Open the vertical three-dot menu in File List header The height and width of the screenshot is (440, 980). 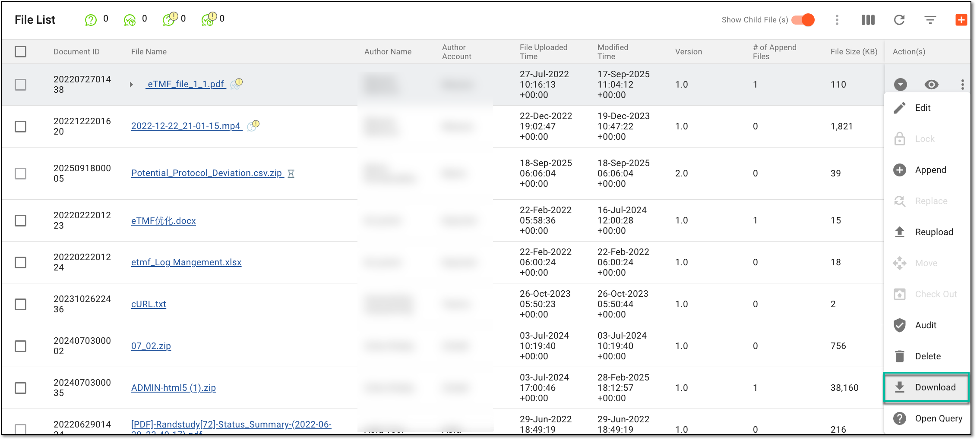pos(837,20)
